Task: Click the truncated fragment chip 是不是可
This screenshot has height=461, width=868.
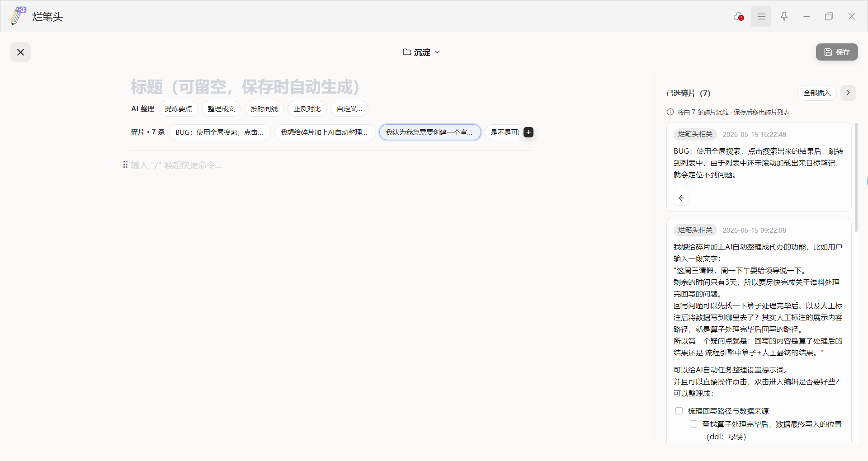Action: (x=503, y=132)
